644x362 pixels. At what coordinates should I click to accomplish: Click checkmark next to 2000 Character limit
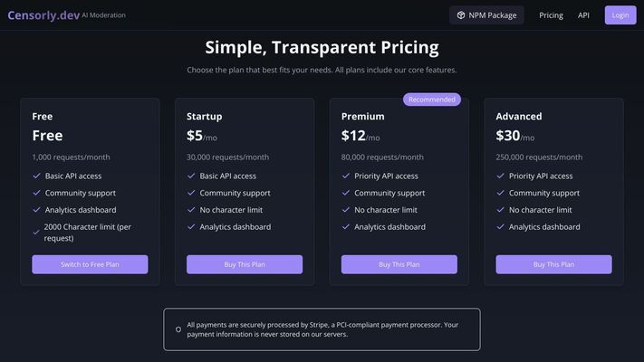tap(36, 233)
